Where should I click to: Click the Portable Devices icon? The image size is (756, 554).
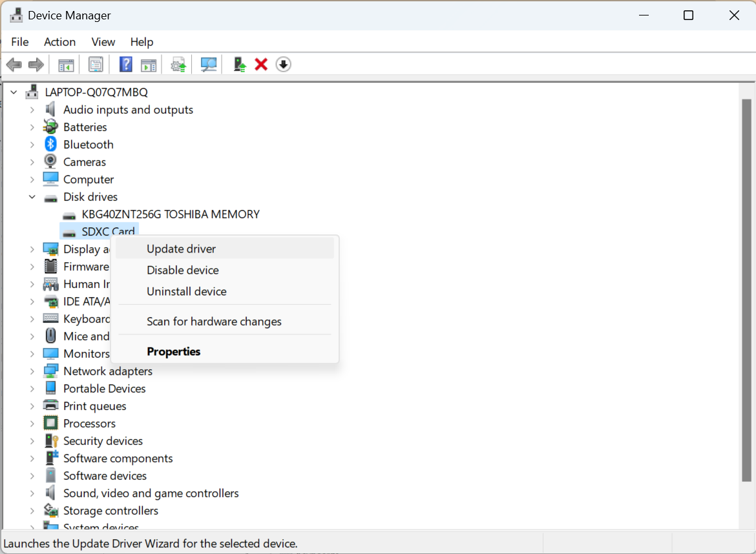coord(50,388)
